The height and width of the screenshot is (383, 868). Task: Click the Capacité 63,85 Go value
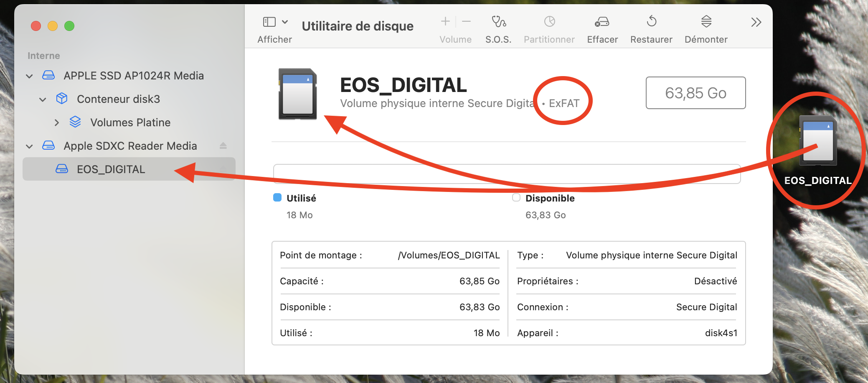pos(480,281)
